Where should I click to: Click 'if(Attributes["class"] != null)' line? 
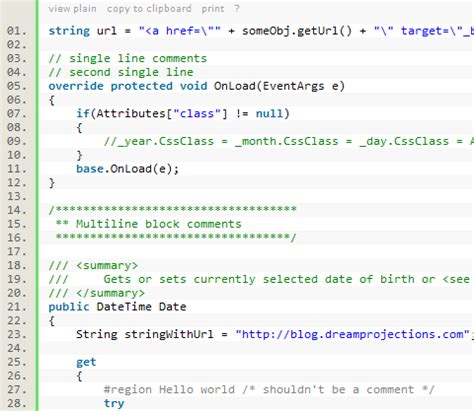pos(183,114)
